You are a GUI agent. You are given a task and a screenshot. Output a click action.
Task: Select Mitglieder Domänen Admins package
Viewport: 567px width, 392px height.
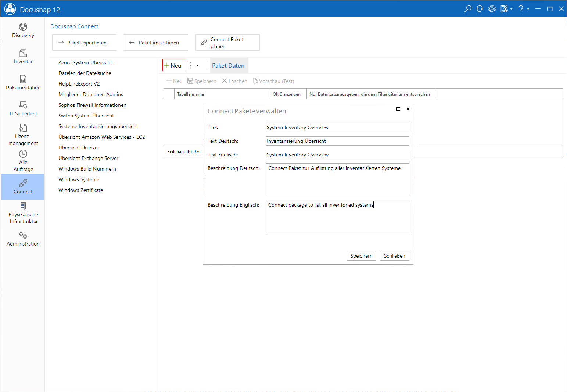pos(91,94)
